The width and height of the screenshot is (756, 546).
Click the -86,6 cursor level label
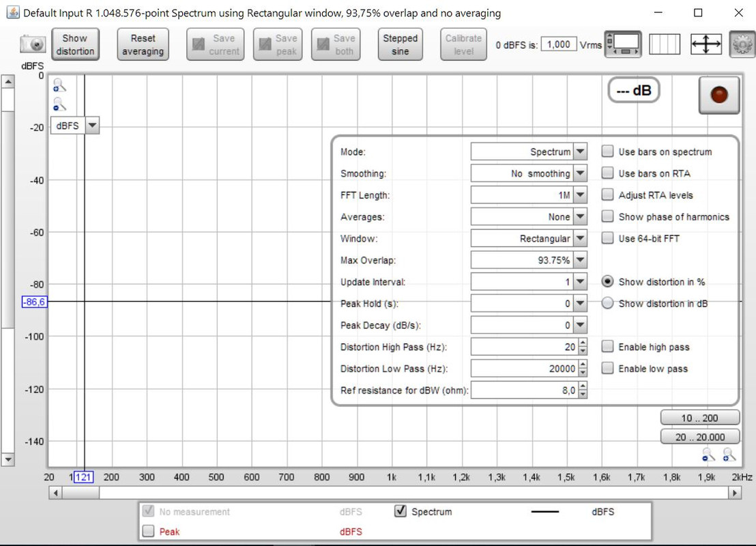[35, 302]
